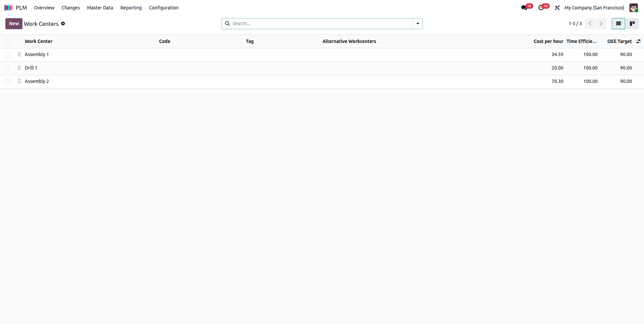
Task: Go to the next page of records
Action: click(601, 24)
